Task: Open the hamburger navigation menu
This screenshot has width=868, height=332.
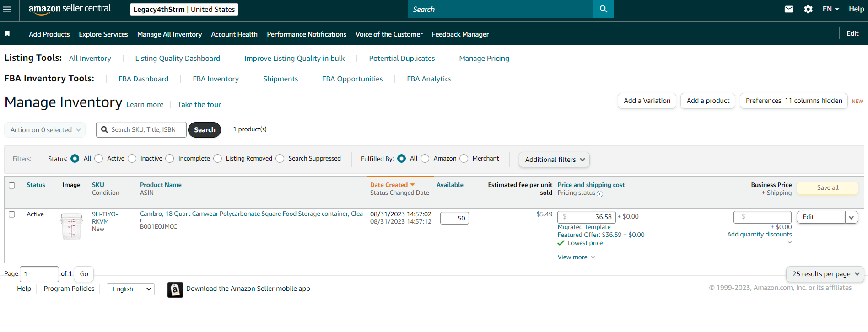Action: (7, 9)
